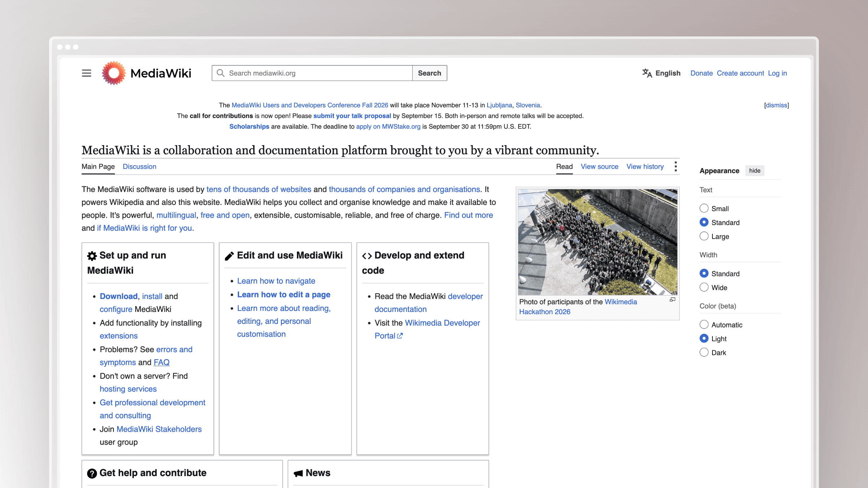Viewport: 868px width, 488px height.
Task: Click the FAQ link
Action: 161,363
